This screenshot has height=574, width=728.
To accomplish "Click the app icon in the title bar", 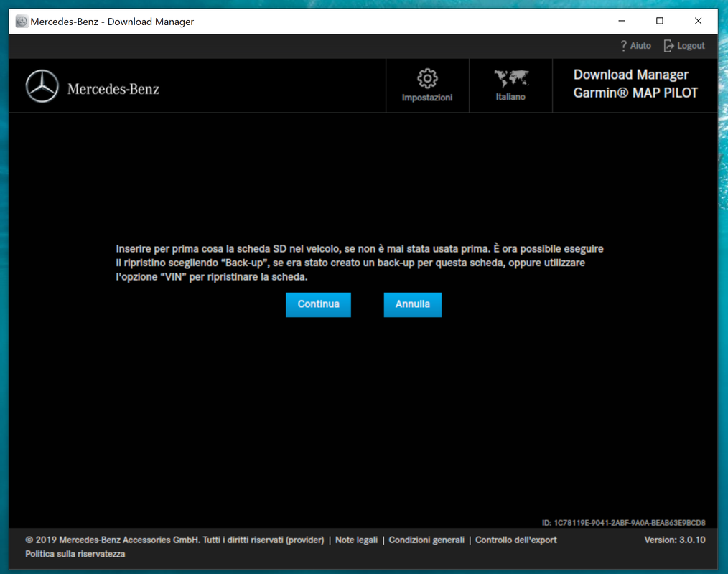I will [x=22, y=22].
